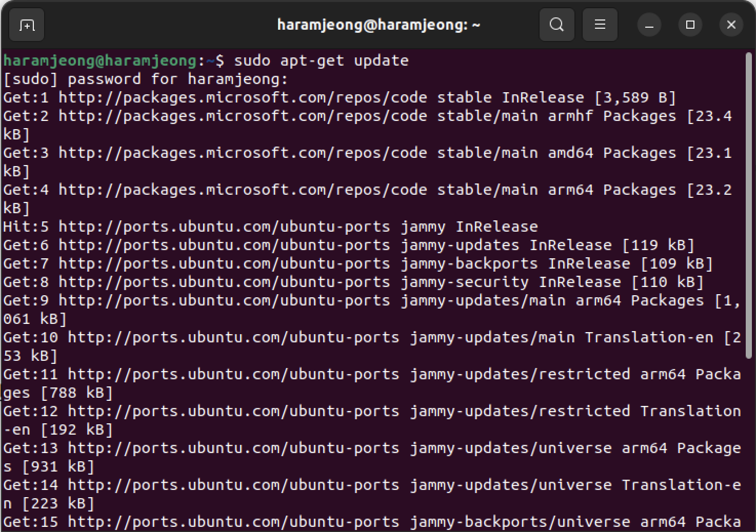Maximize the terminal window
Screen dimensions: 756x532
(690, 25)
